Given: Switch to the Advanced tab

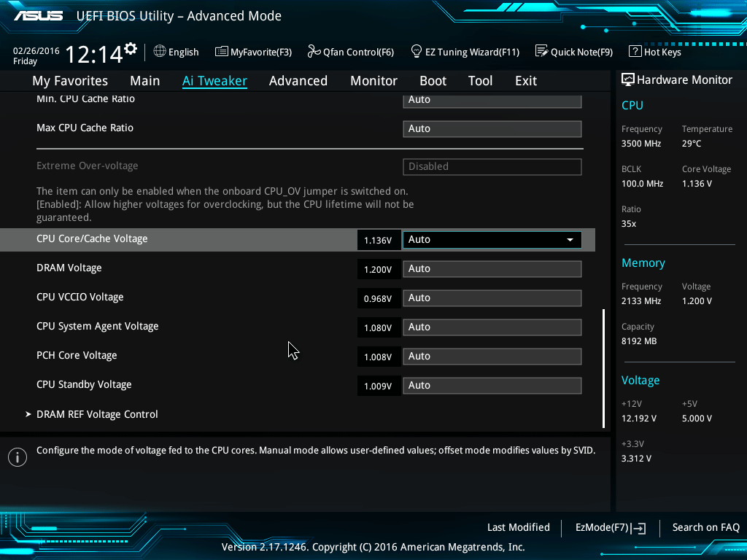Looking at the screenshot, I should pos(298,81).
